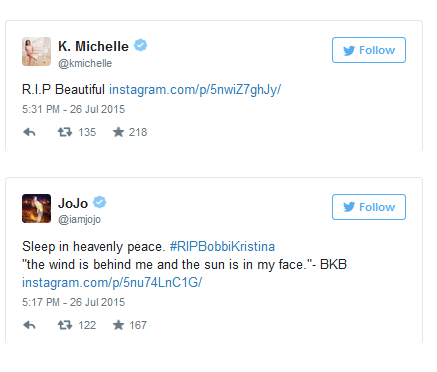Open instagram.com/p/5nwiZ7ghJy/ link
Screen dimensions: 437x372
click(x=195, y=90)
